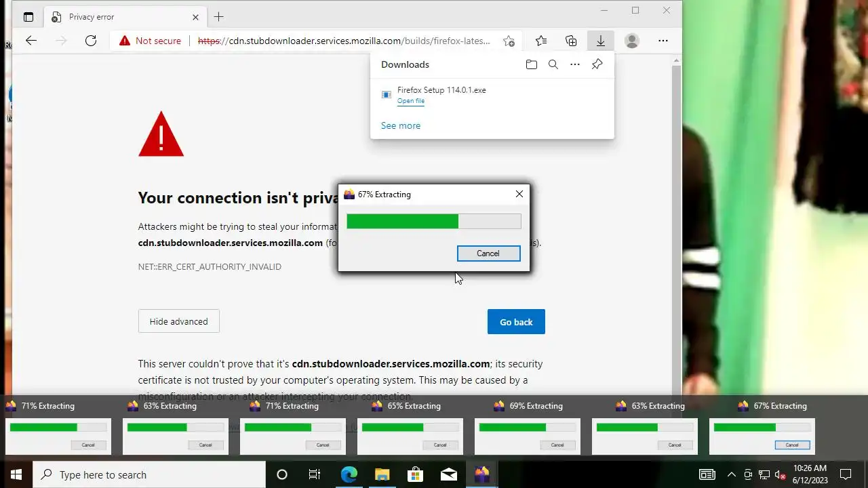Click the muted volume tray icon
The width and height of the screenshot is (868, 488).
pos(781,474)
